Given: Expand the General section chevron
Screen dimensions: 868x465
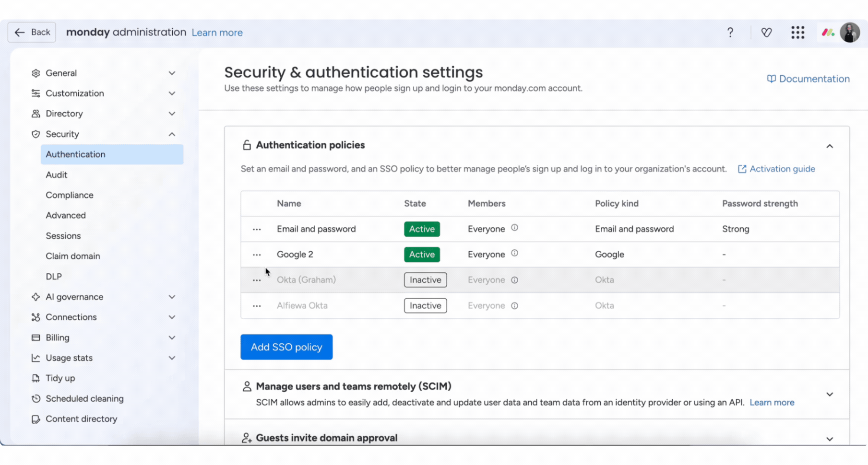Looking at the screenshot, I should tap(172, 73).
